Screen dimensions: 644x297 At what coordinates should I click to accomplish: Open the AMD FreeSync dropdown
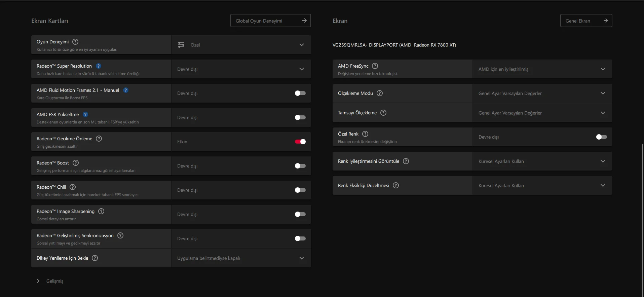(x=542, y=69)
